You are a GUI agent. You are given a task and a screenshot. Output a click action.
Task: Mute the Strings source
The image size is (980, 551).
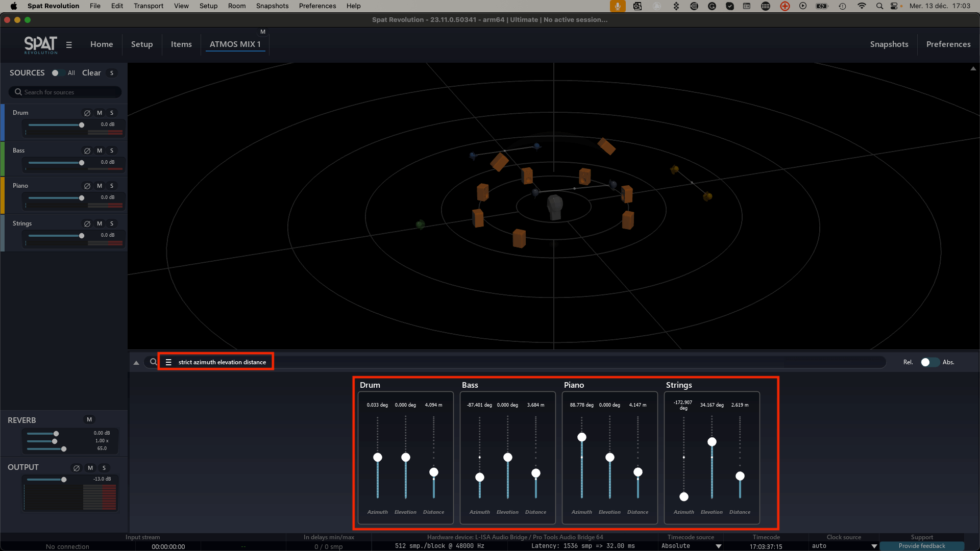(x=100, y=224)
